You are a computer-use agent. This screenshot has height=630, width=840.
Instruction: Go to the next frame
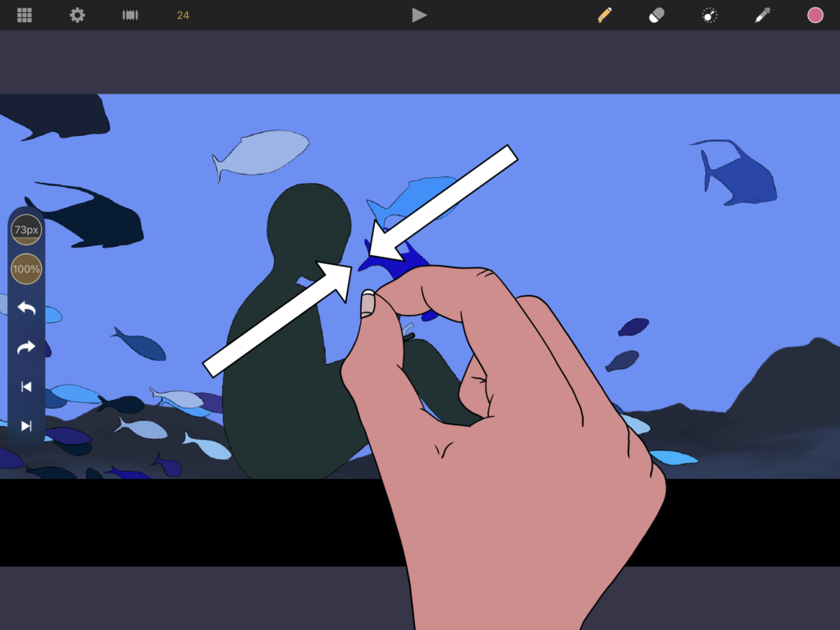(26, 426)
